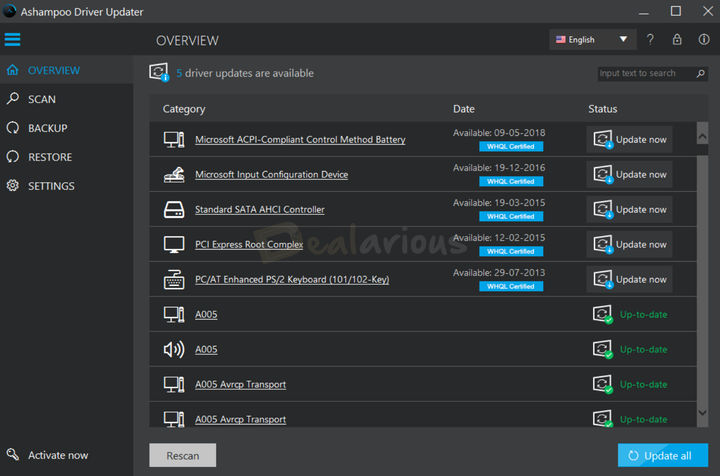Image resolution: width=720 pixels, height=476 pixels.
Task: Open the first A005 Avrcp Transport link
Action: point(241,385)
